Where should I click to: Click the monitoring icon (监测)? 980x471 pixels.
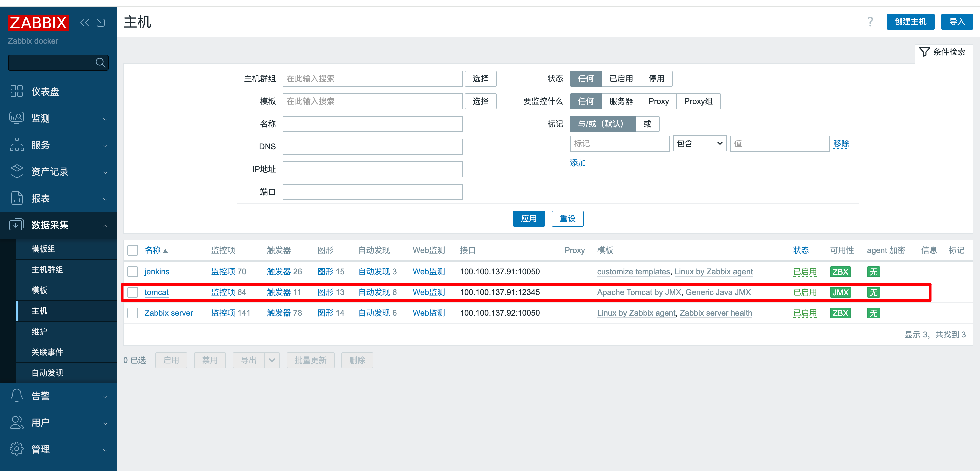(x=17, y=118)
